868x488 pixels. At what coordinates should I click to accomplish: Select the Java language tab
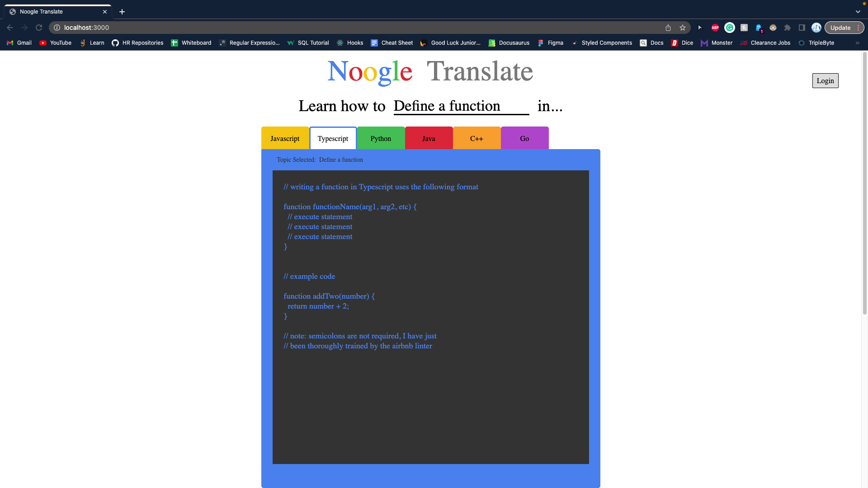(x=428, y=138)
